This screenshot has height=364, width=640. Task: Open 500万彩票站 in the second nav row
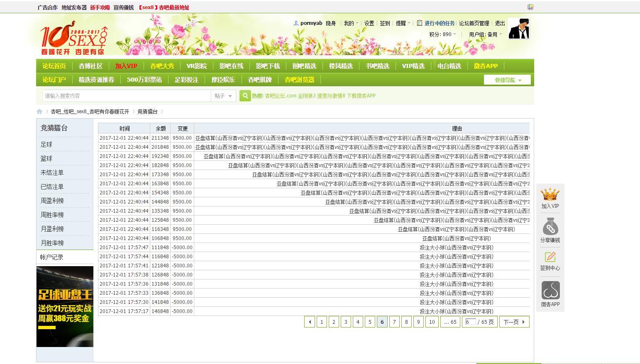pos(144,80)
